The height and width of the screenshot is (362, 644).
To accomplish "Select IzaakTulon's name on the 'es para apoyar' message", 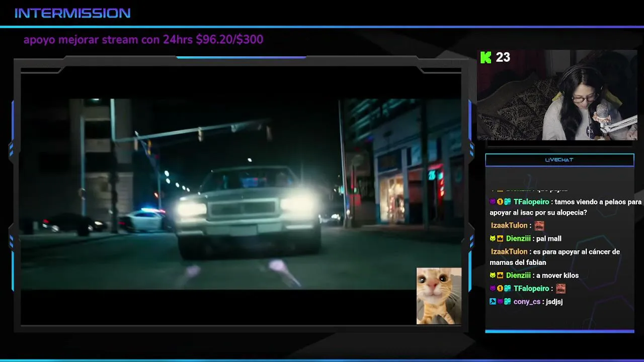I will (509, 252).
